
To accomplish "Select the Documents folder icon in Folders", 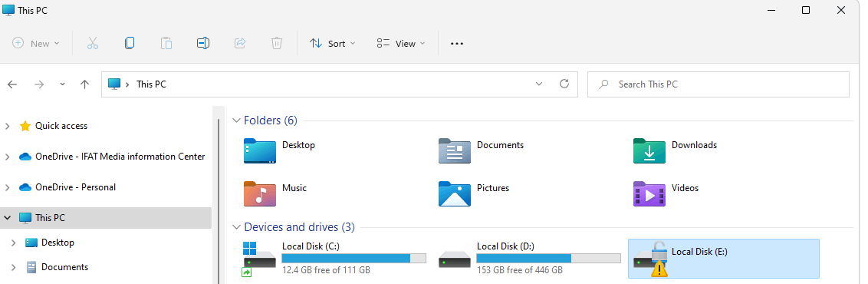I will (455, 150).
